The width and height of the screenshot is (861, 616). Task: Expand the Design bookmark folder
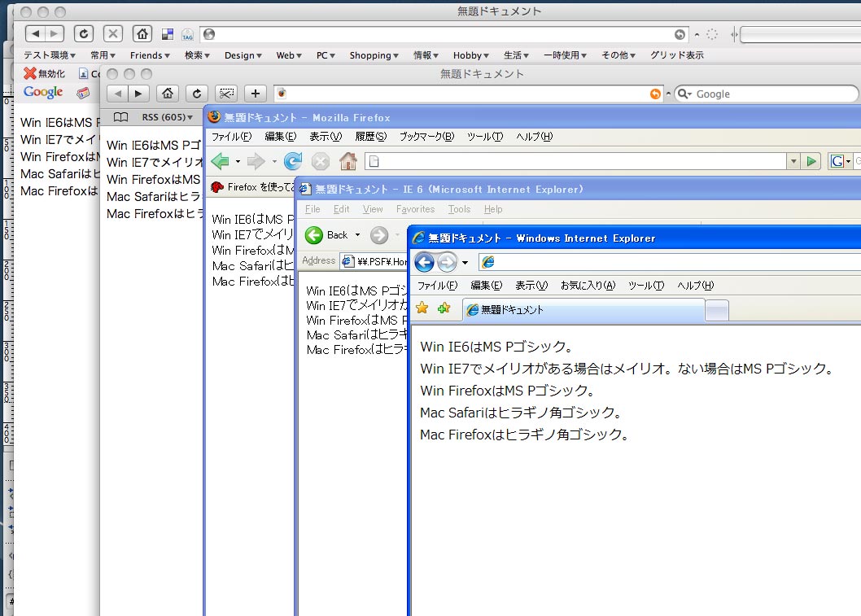pyautogui.click(x=243, y=55)
